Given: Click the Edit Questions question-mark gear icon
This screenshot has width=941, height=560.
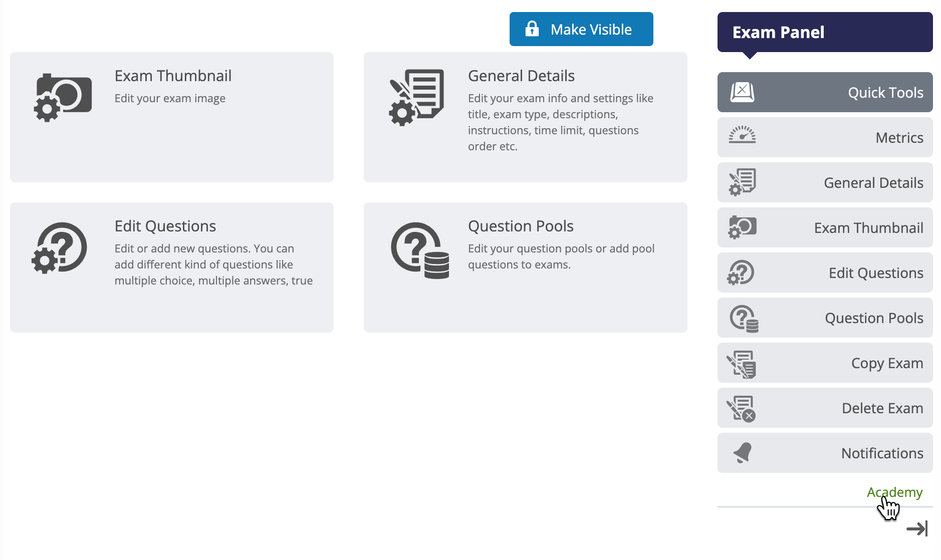Looking at the screenshot, I should coord(60,248).
